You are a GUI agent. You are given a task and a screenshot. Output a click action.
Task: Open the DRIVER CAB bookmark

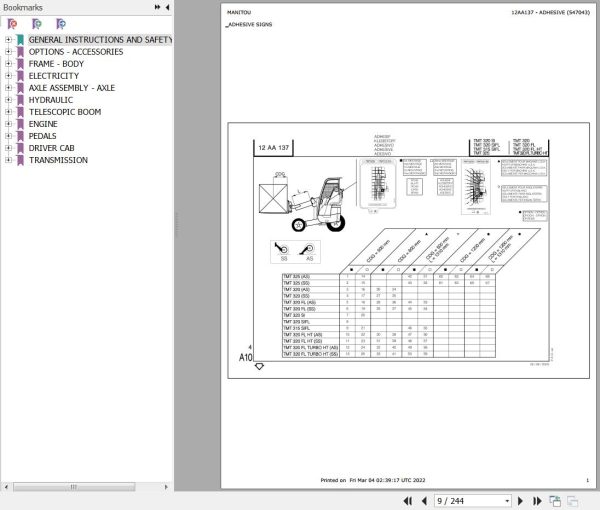pyautogui.click(x=51, y=148)
